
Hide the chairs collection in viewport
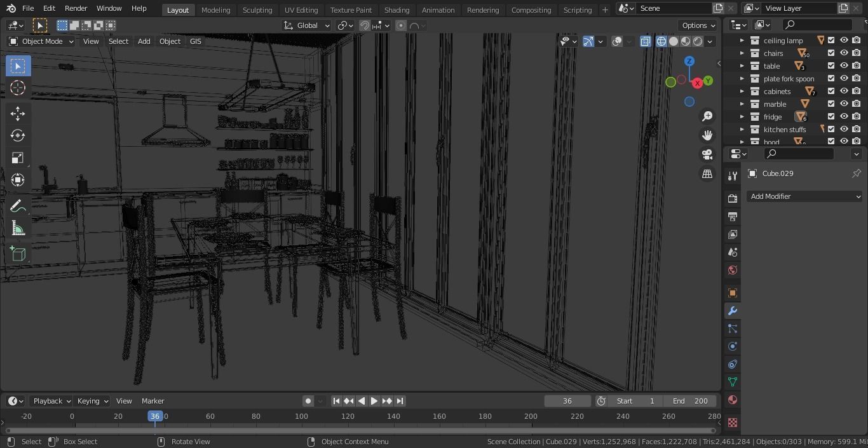(x=844, y=53)
